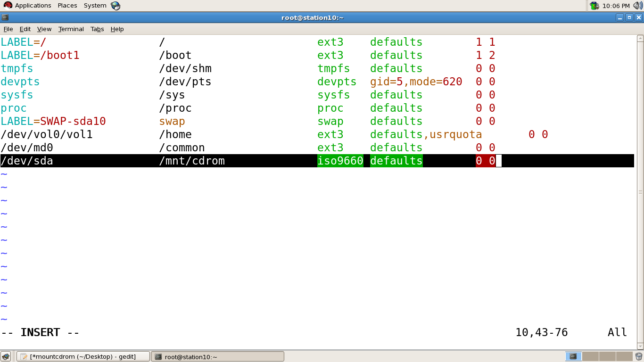This screenshot has width=644, height=362.
Task: Open the Help menu of the terminal
Action: tap(117, 29)
